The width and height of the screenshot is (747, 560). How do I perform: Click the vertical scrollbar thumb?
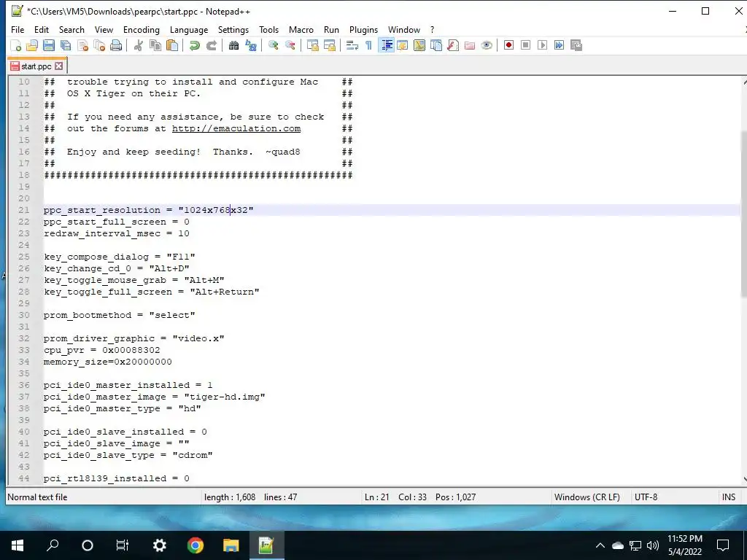[x=743, y=214]
